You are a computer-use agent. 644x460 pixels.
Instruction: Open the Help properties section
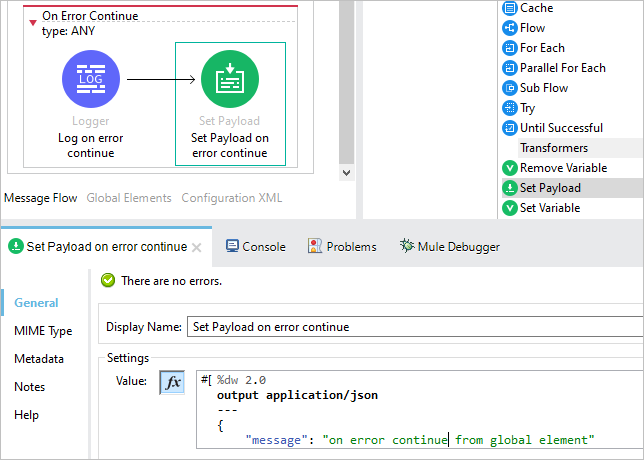[x=27, y=415]
